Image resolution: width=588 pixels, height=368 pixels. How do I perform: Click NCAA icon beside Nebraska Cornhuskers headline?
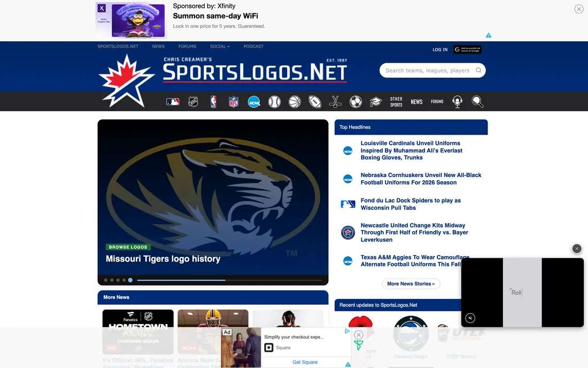348,179
